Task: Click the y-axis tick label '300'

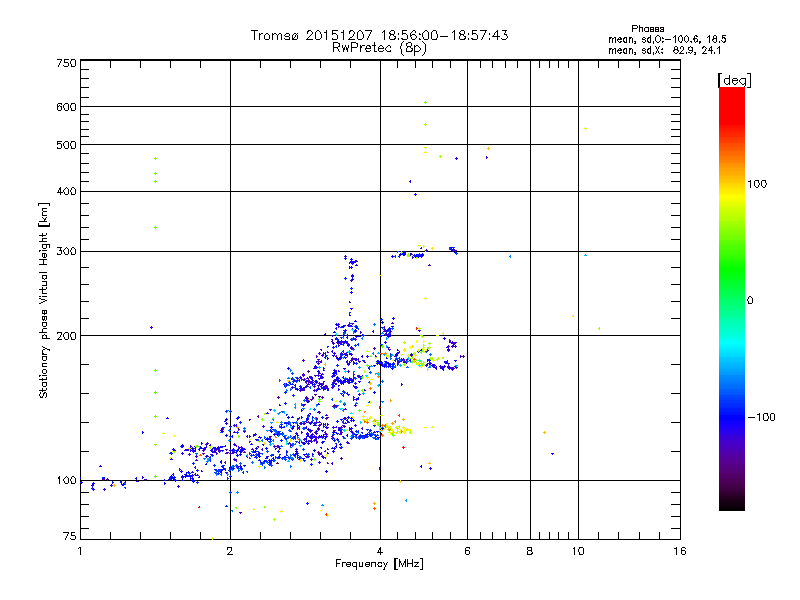Action: click(66, 252)
